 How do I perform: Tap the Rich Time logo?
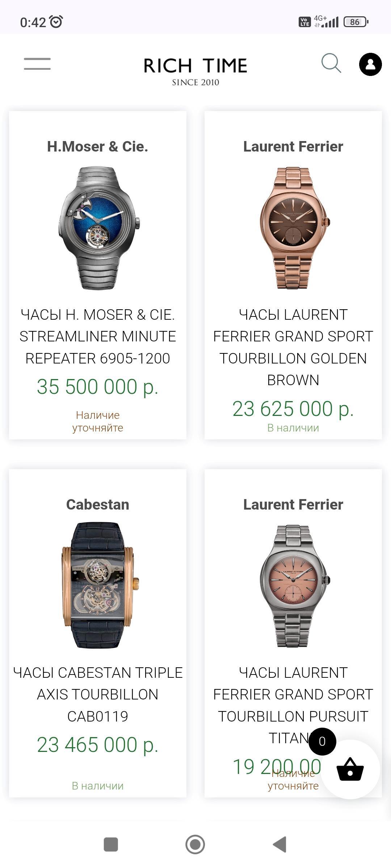(x=195, y=71)
